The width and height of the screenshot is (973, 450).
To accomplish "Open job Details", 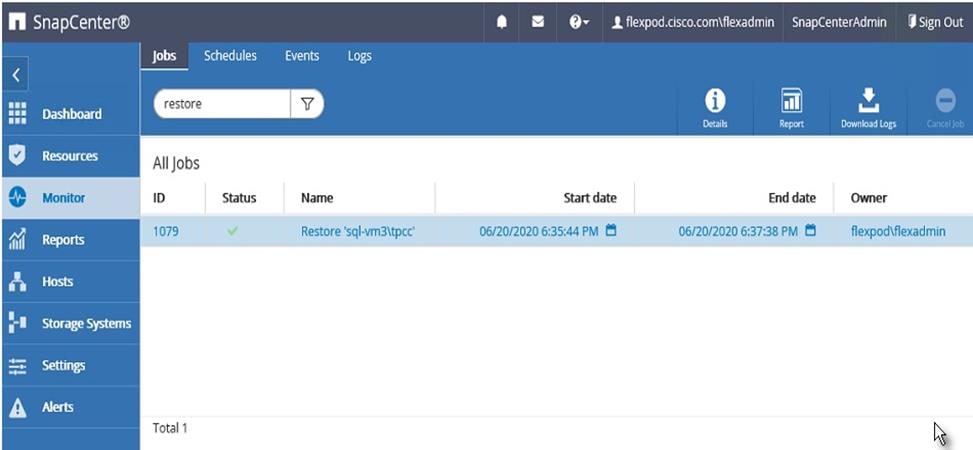I will pyautogui.click(x=715, y=109).
